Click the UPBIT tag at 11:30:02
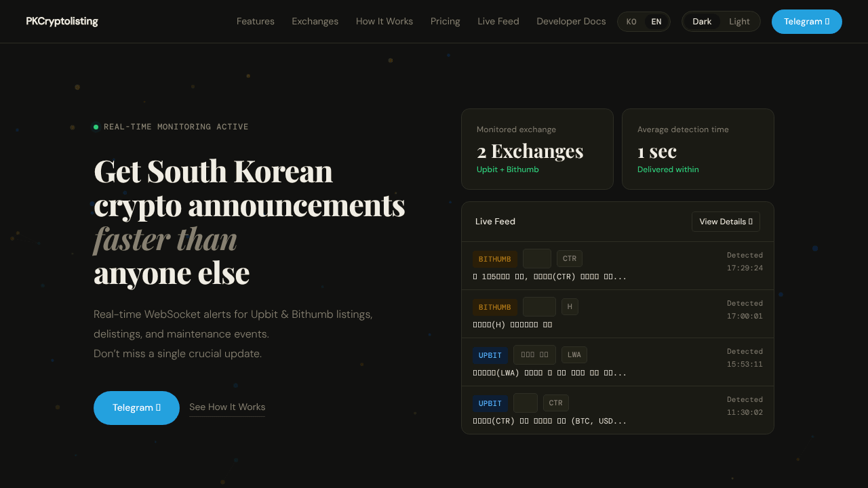 tap(490, 403)
